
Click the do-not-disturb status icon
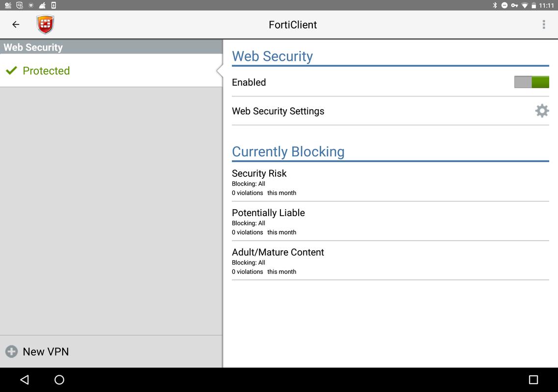(x=504, y=5)
